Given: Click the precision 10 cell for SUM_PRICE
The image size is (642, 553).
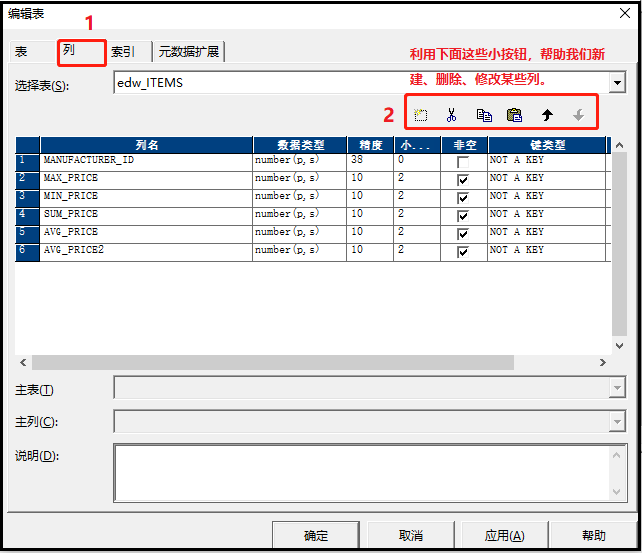Looking at the screenshot, I should pos(371,217).
